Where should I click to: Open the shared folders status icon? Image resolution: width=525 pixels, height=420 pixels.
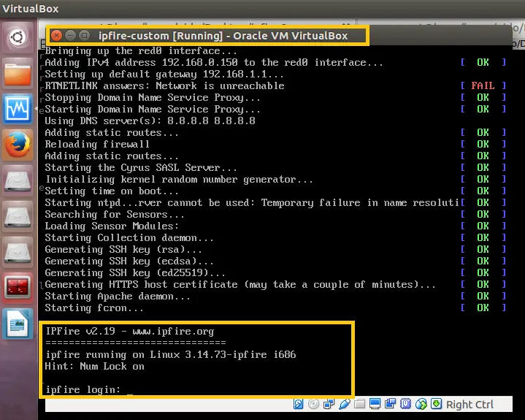(x=359, y=404)
